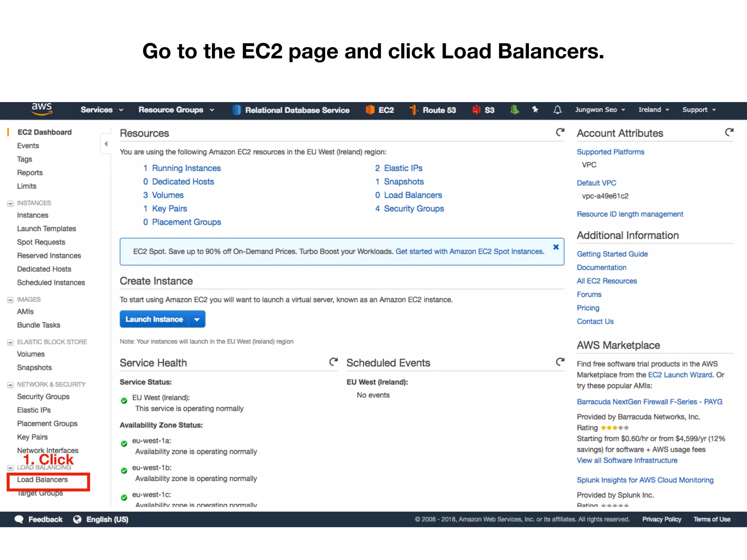Screen dimensions: 747x560
Task: Open the Route 53 shortcut icon
Action: coord(414,110)
